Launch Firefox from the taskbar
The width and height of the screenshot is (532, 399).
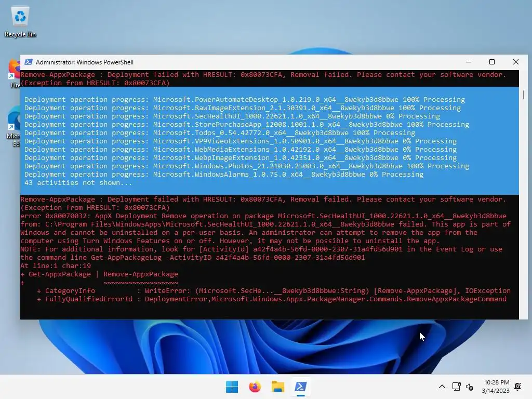click(255, 387)
